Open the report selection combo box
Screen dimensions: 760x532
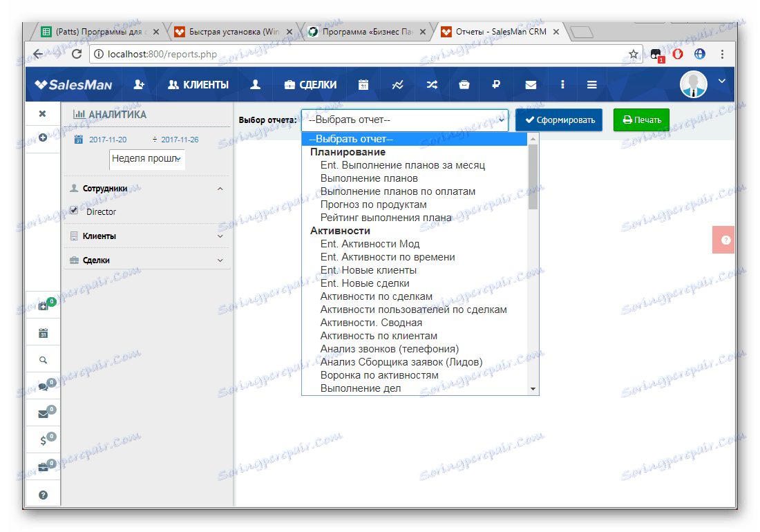[x=405, y=120]
